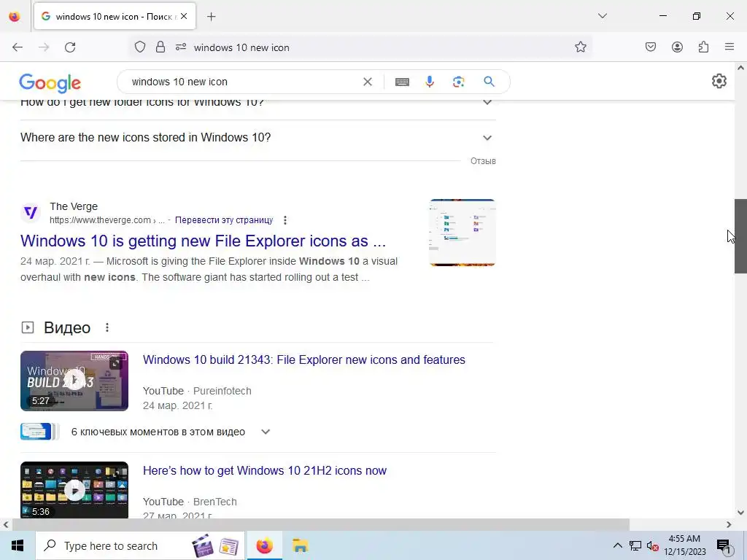This screenshot has width=747, height=560.
Task: Open Google quick settings gear
Action: pos(719,81)
